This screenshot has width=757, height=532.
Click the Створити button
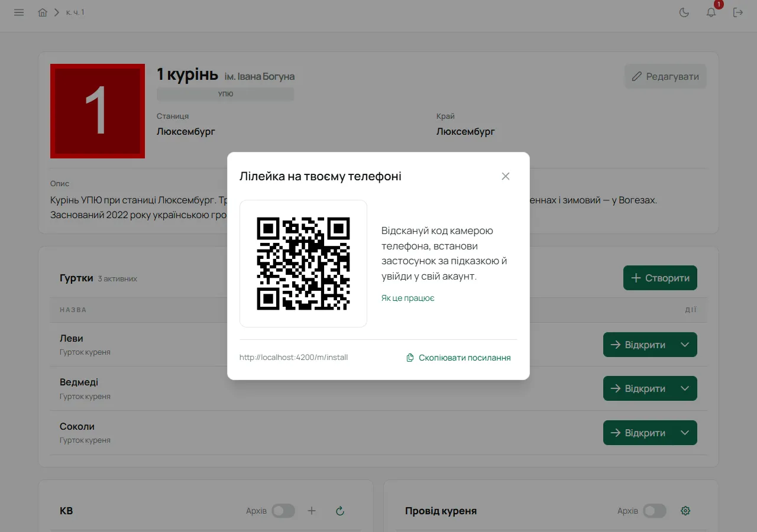pyautogui.click(x=660, y=278)
